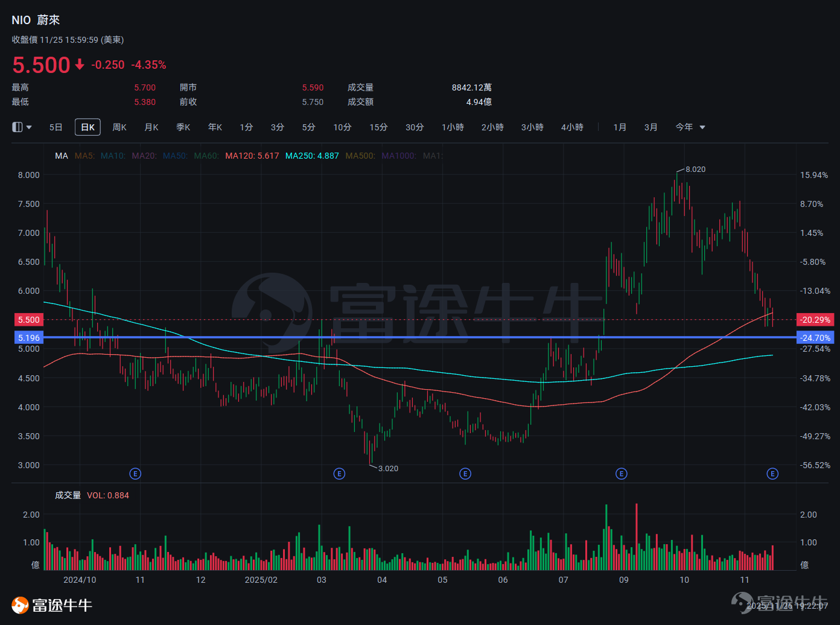
Task: Toggle the MA120 indicator label
Action: coord(252,156)
